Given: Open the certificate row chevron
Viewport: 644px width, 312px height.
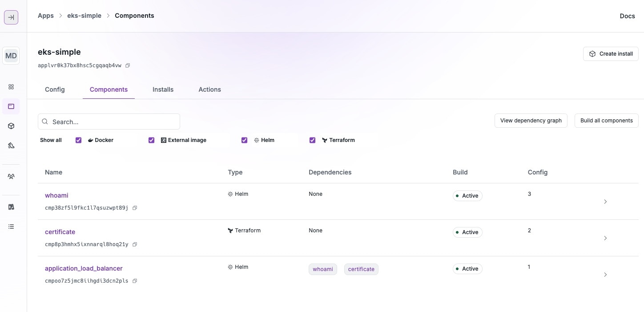Looking at the screenshot, I should [x=605, y=238].
